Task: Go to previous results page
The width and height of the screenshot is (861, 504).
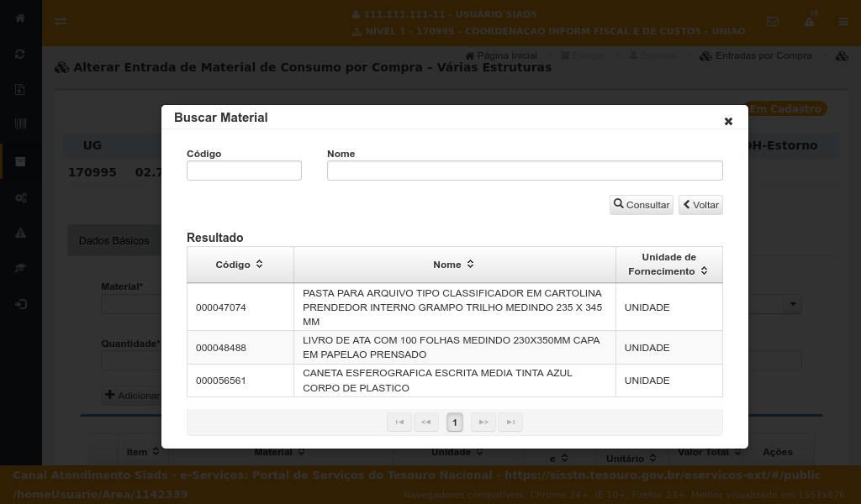Action: (426, 423)
